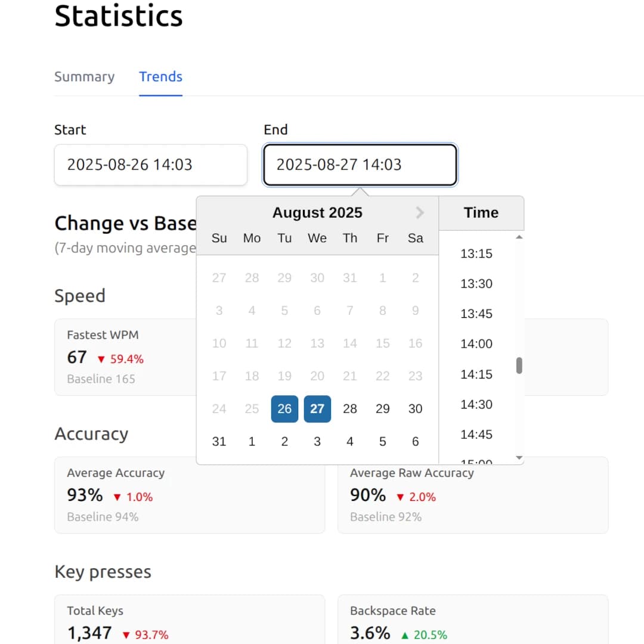Pick 14:15 time option
The image size is (644, 644).
point(476,374)
